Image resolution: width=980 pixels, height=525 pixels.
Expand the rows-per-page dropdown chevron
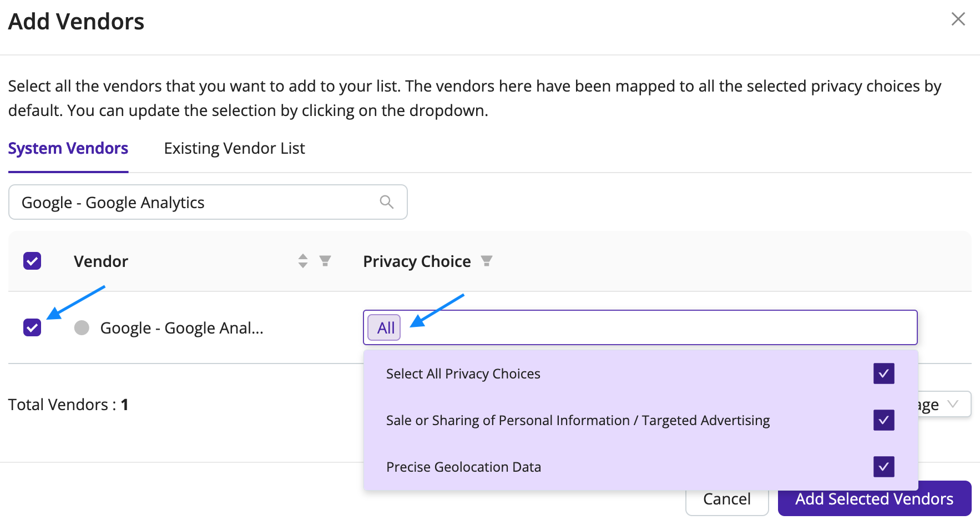tap(953, 404)
